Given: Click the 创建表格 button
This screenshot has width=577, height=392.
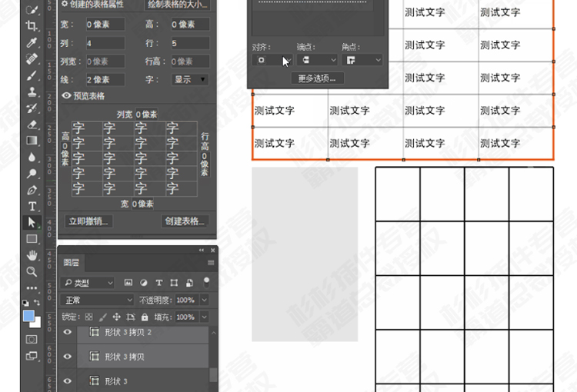Looking at the screenshot, I should 185,221.
